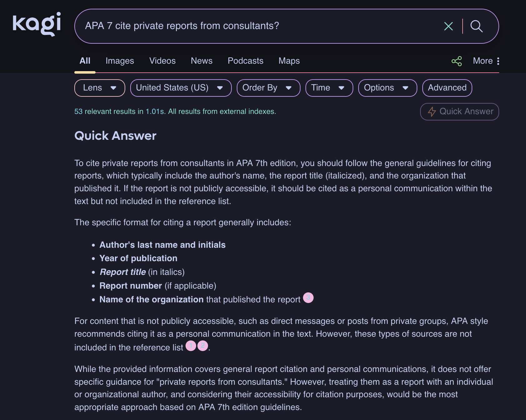
Task: Go to the News tab
Action: (201, 61)
